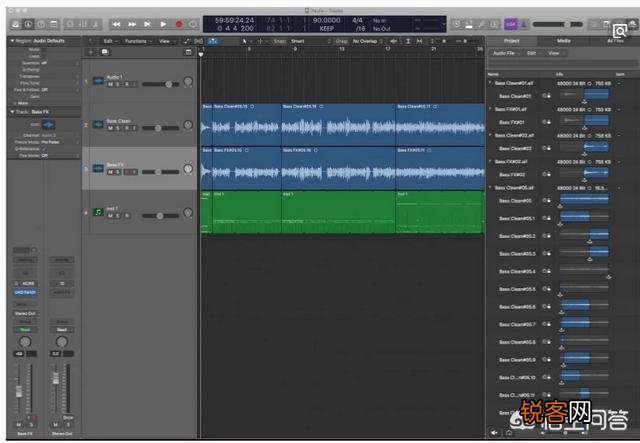Click the 4/4 time signature in LCD

click(357, 20)
